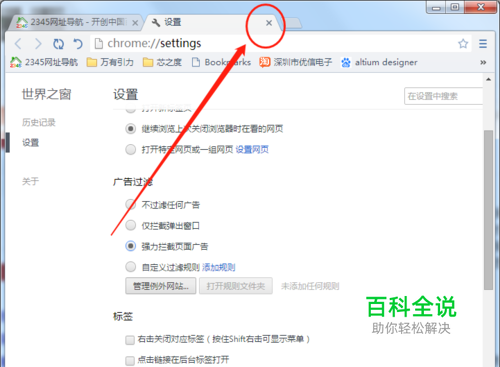This screenshot has width=500, height=367.
Task: Go forward with the forward arrow button
Action: [38, 44]
